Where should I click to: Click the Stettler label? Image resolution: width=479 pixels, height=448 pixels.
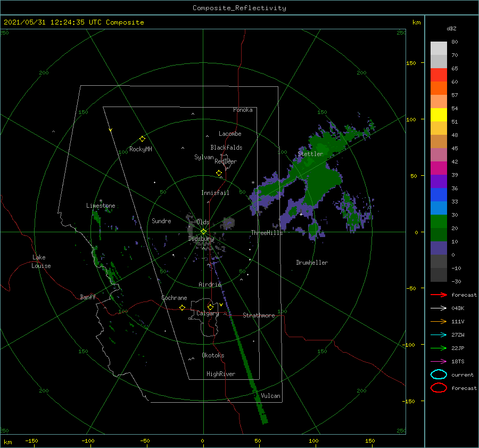coord(310,154)
